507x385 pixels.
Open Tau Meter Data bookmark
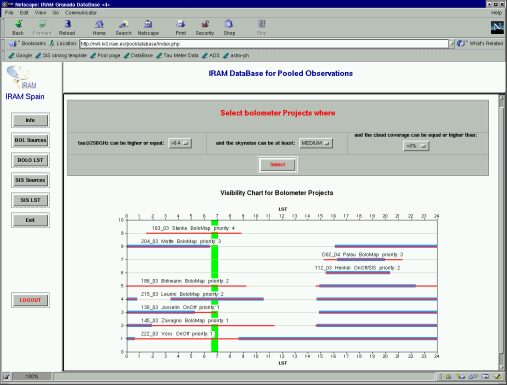coord(177,56)
